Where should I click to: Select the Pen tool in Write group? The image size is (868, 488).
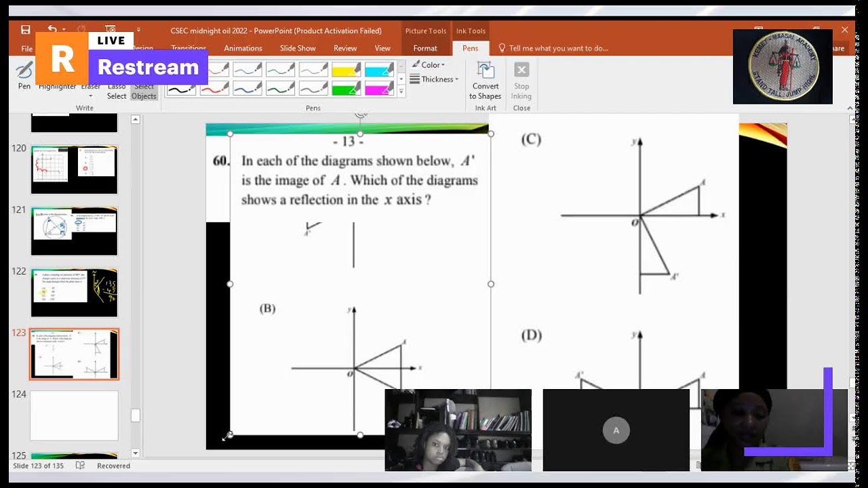(24, 76)
